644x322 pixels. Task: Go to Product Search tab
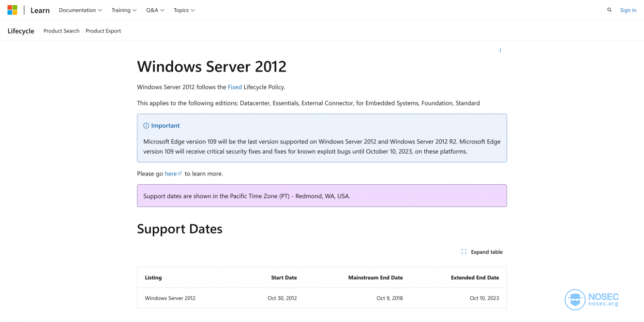tap(61, 31)
